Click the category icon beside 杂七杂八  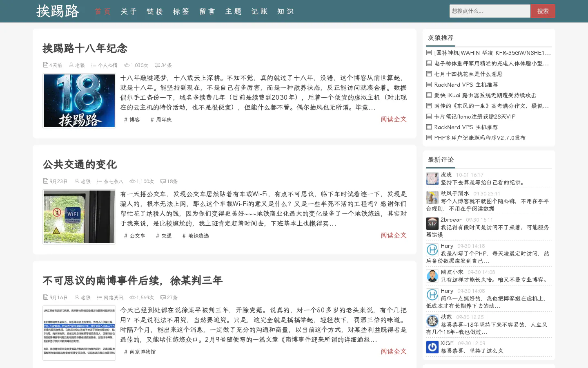(x=100, y=182)
